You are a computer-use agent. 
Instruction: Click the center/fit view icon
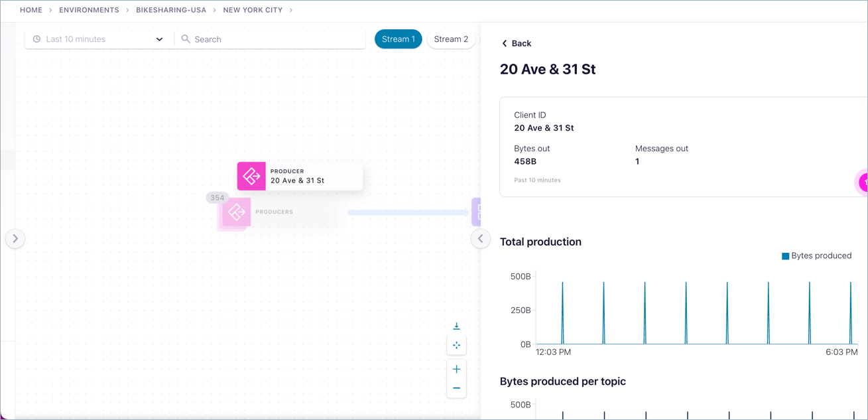(456, 345)
